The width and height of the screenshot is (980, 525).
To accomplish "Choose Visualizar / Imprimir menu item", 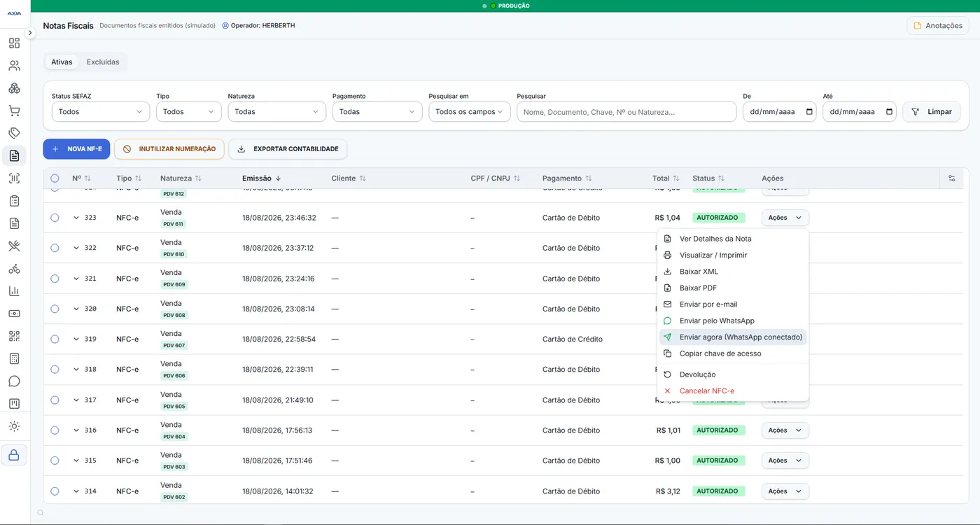I will pyautogui.click(x=733, y=255).
